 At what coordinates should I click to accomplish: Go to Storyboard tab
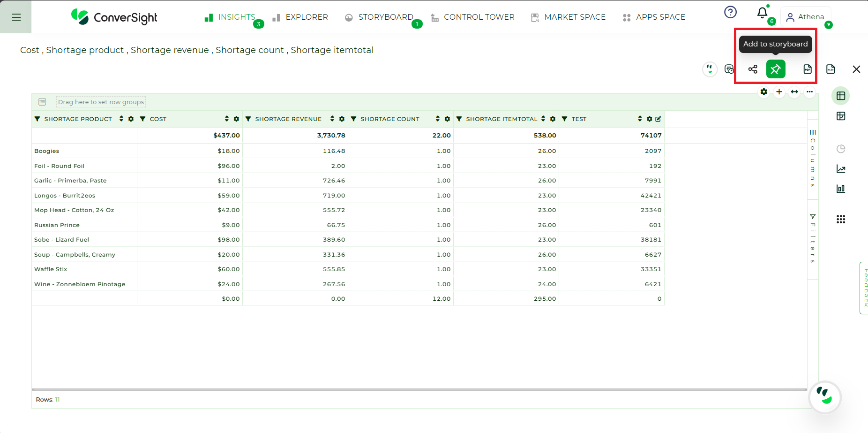[379, 17]
